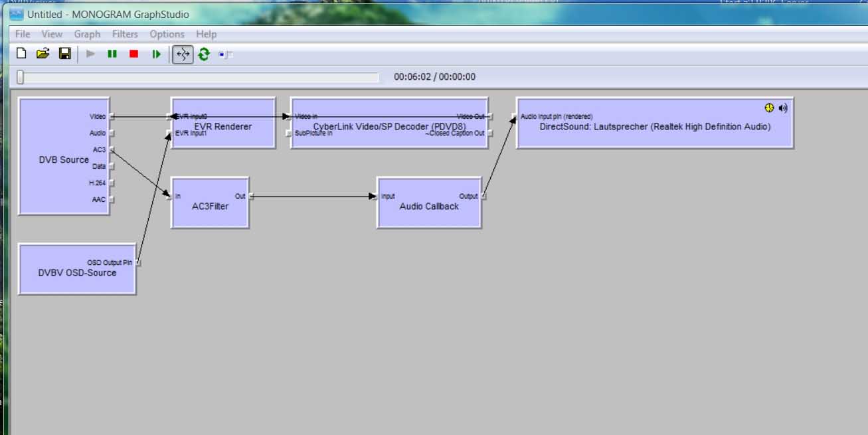
Task: Pause graph playback with green pause button
Action: click(x=112, y=54)
